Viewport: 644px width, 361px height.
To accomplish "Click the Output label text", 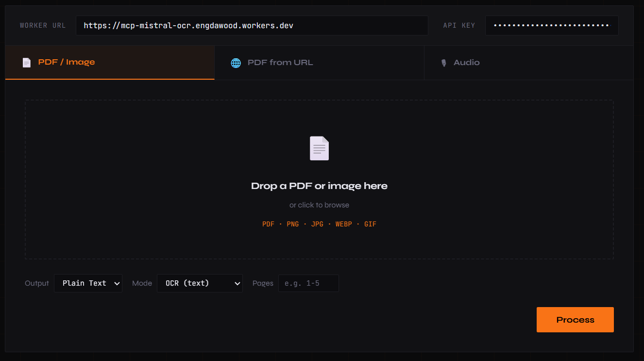I will point(37,283).
